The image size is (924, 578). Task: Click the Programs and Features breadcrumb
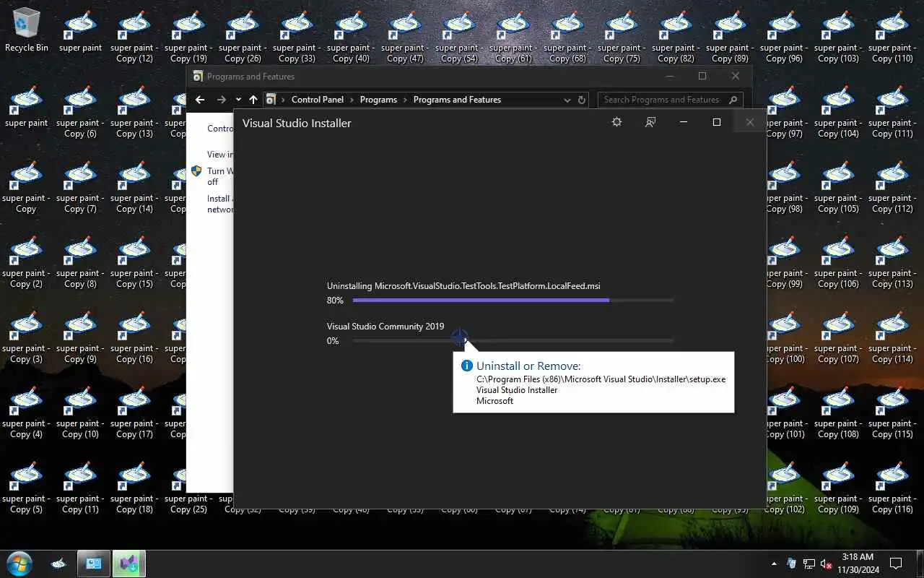(457, 100)
